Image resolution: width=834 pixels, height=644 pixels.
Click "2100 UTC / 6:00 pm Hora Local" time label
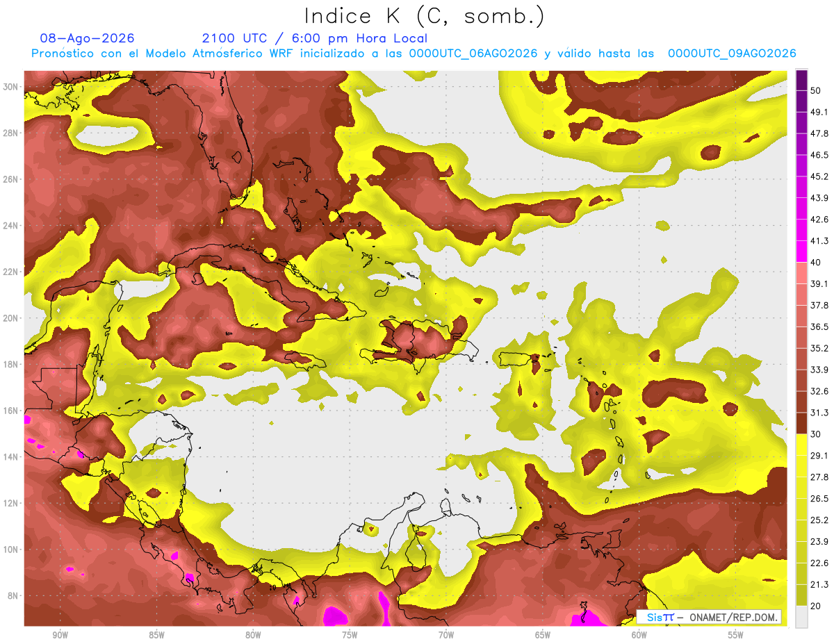(315, 38)
